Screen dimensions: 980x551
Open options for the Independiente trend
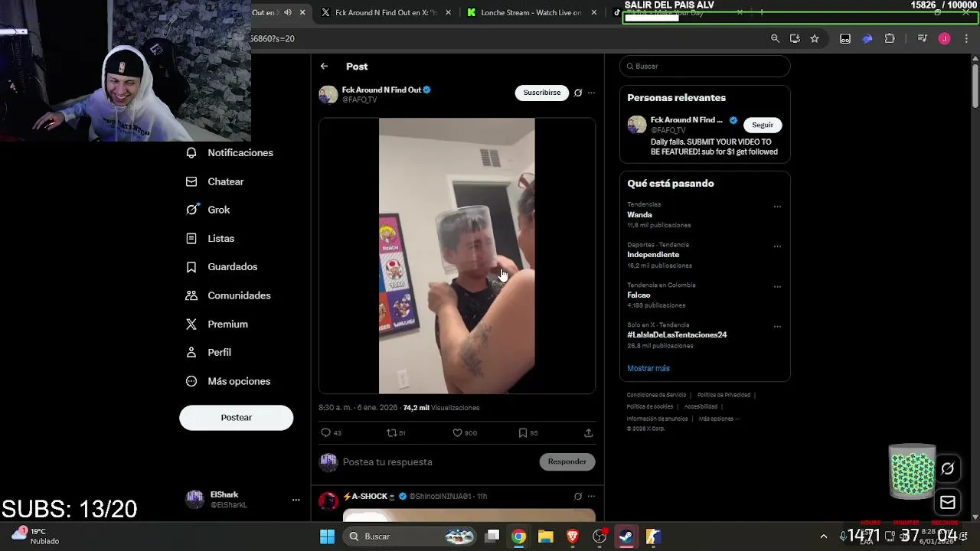[x=777, y=246]
